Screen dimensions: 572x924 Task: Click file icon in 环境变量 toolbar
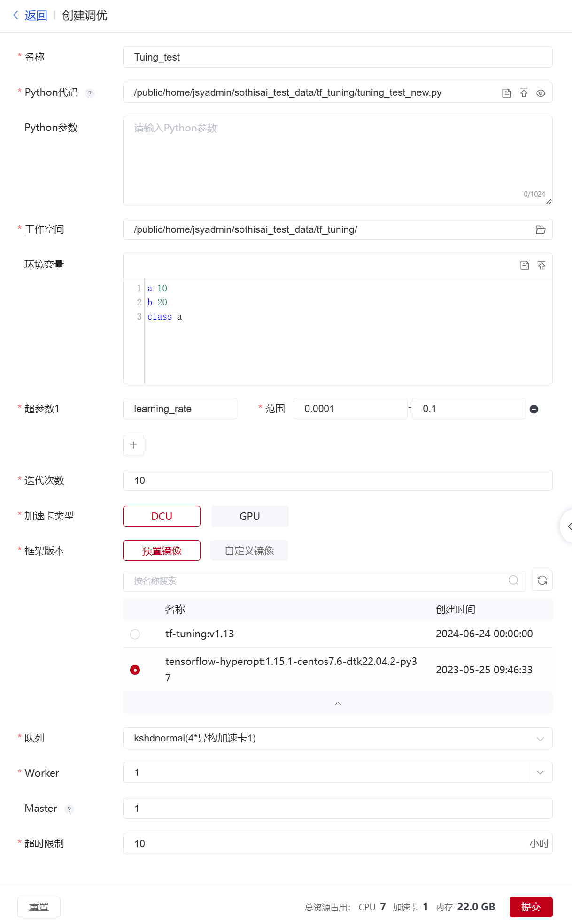tap(525, 266)
